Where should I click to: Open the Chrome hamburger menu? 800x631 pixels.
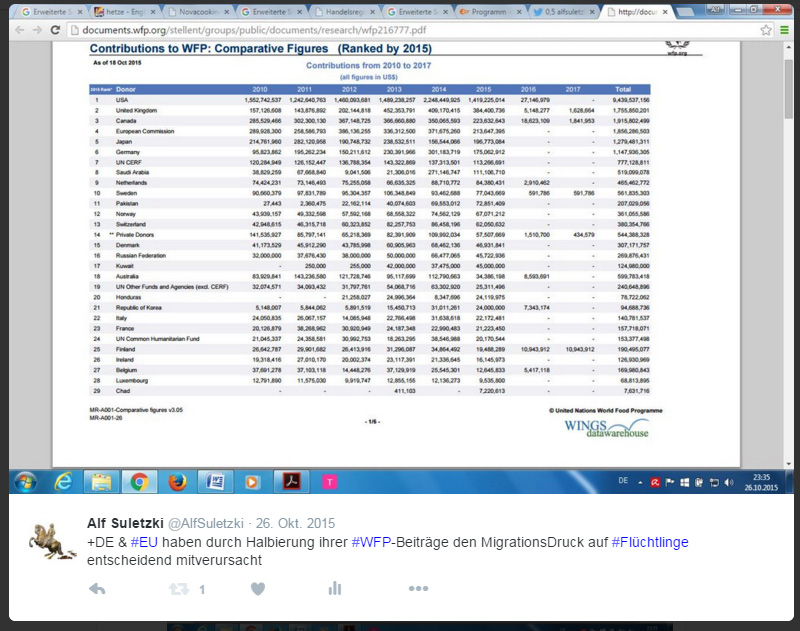click(784, 30)
